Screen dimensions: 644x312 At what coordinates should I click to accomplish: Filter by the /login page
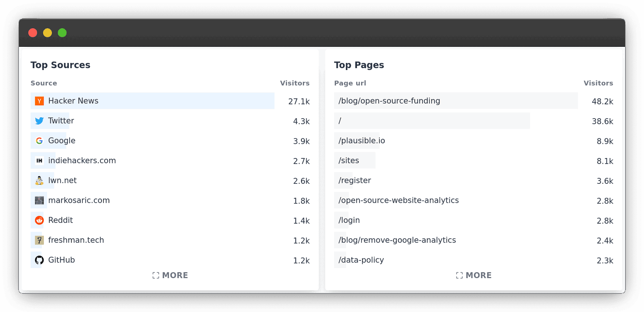click(349, 220)
